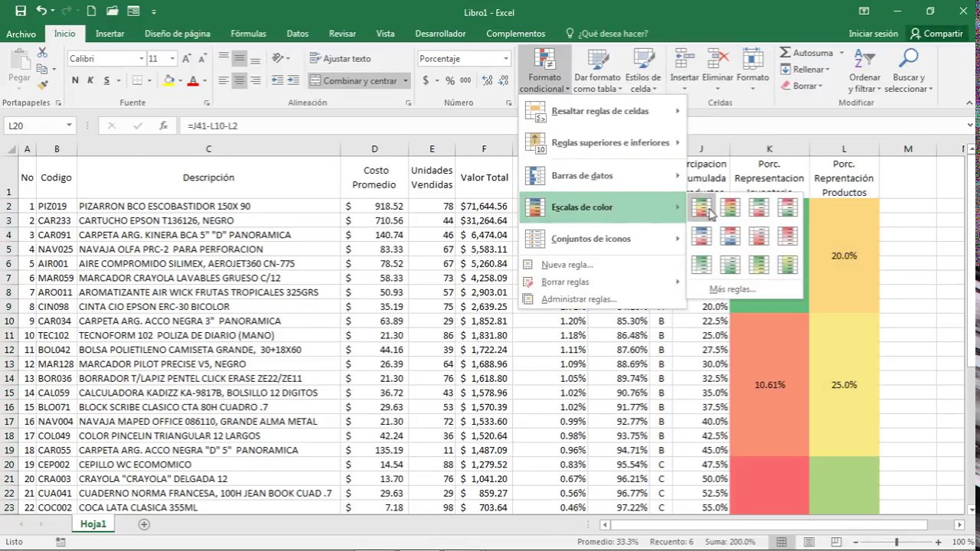Viewport: 980px width, 551px height.
Task: Expand the Name Box L20 dropdown
Action: 69,126
